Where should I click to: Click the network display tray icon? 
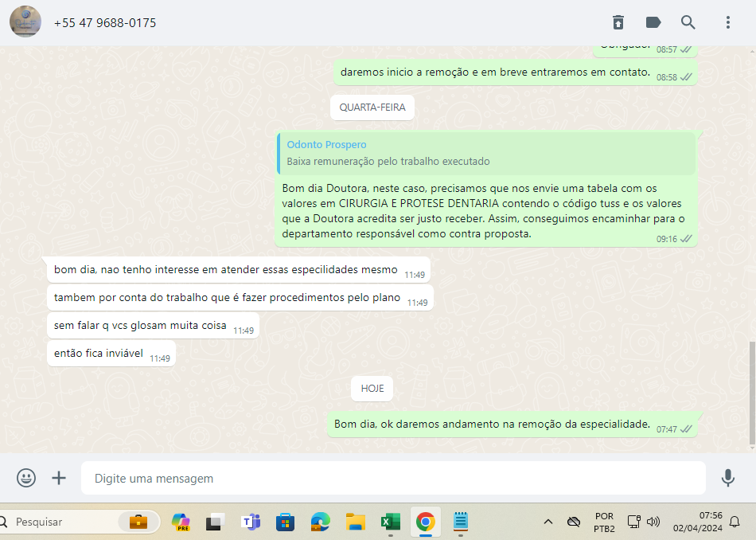[x=633, y=522]
